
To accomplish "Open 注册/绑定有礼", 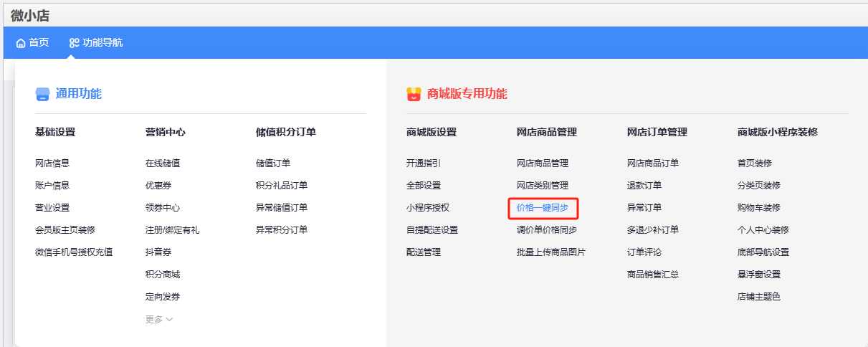I will pyautogui.click(x=173, y=230).
